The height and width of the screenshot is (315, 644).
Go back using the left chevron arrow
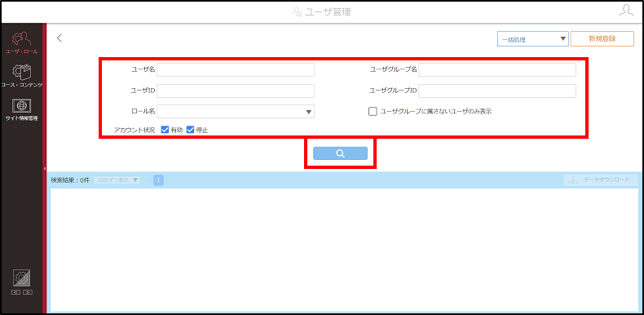click(x=60, y=38)
